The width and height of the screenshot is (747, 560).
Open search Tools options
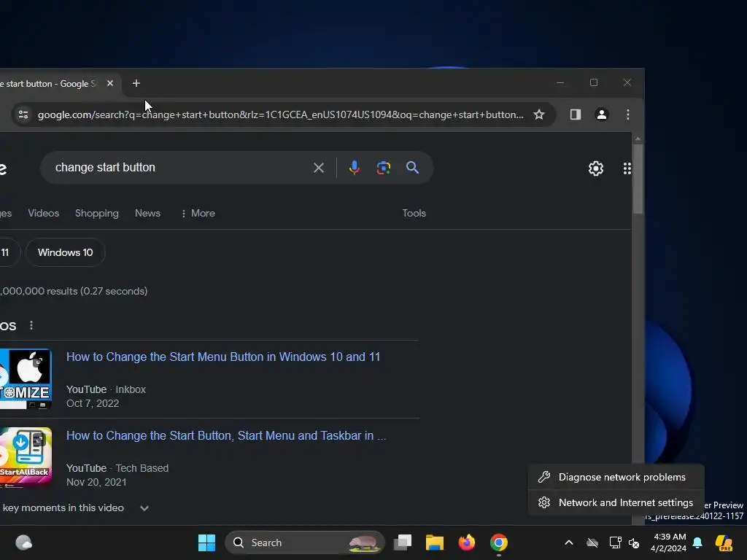click(414, 214)
